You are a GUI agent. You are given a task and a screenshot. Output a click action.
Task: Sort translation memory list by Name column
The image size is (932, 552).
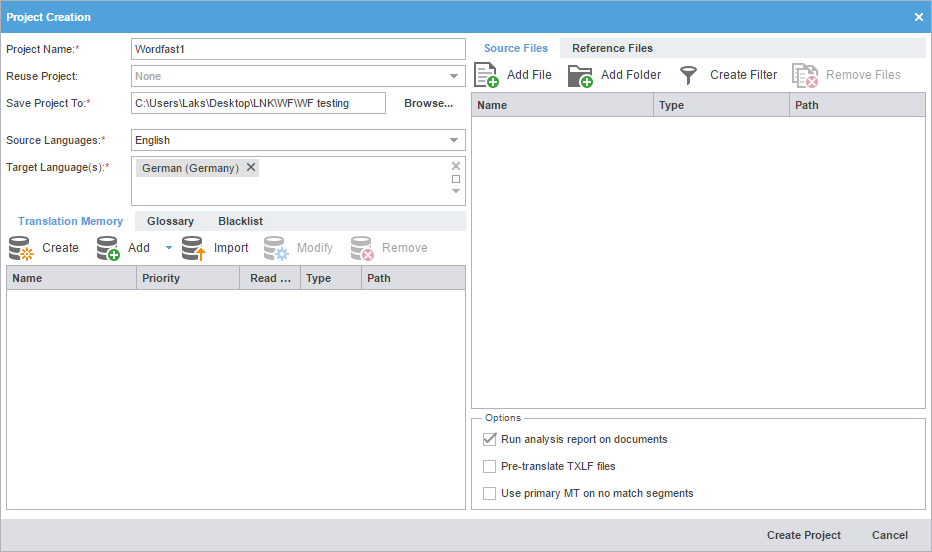pyautogui.click(x=71, y=278)
